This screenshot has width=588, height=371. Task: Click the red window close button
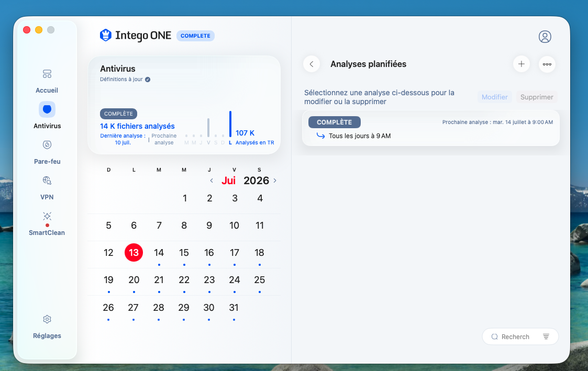[27, 30]
